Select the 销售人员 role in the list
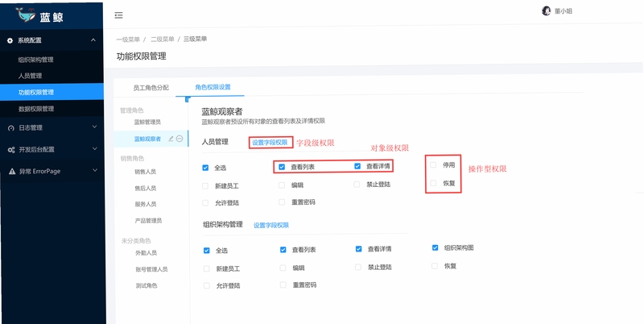644x324 pixels. click(x=146, y=172)
